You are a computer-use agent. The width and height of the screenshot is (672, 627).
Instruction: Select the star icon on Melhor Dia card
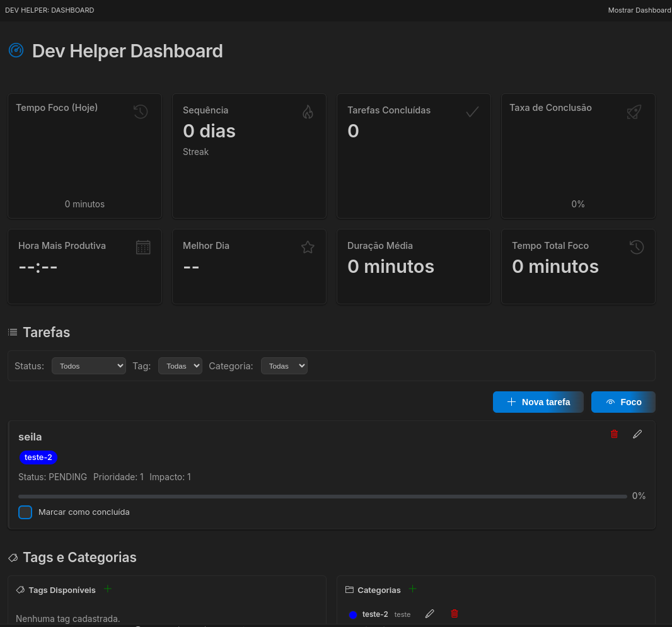[308, 247]
